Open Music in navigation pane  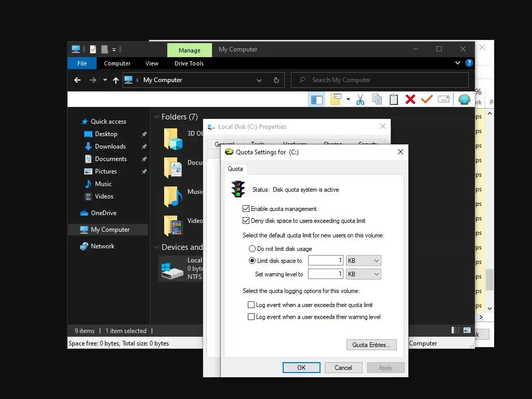coord(103,184)
